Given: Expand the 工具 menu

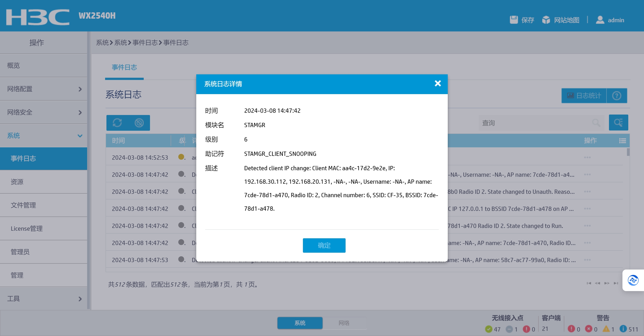Looking at the screenshot, I should coord(44,299).
